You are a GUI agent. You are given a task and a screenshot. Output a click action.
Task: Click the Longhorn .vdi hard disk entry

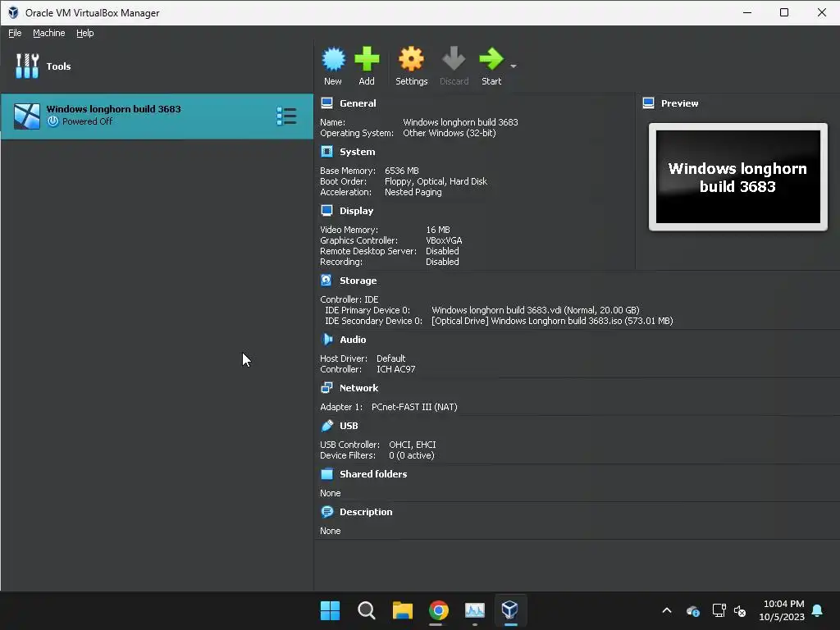pos(535,309)
